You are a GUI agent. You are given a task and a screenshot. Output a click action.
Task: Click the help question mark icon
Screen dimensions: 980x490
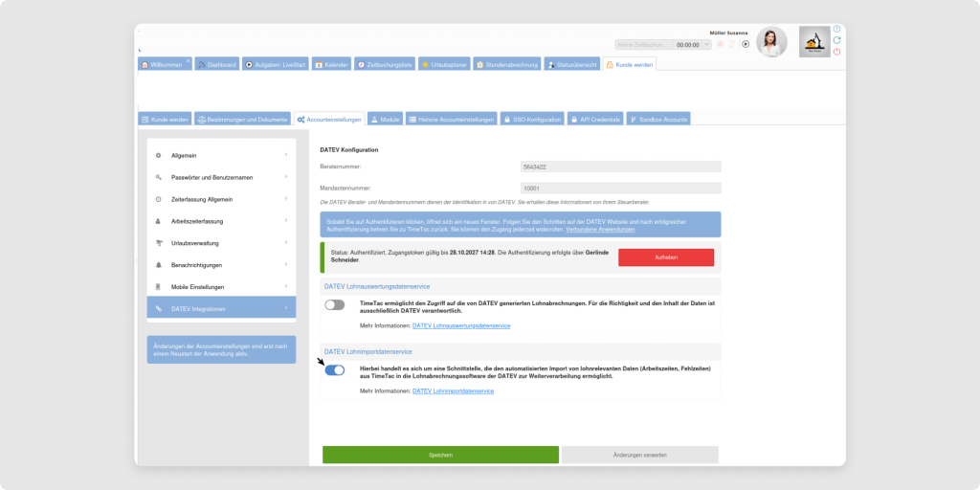[837, 29]
